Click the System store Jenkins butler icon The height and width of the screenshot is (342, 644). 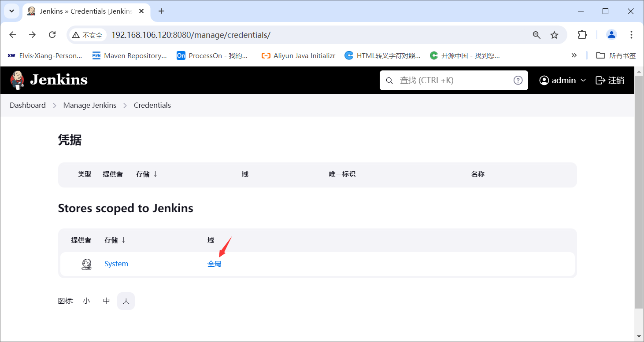pos(86,264)
